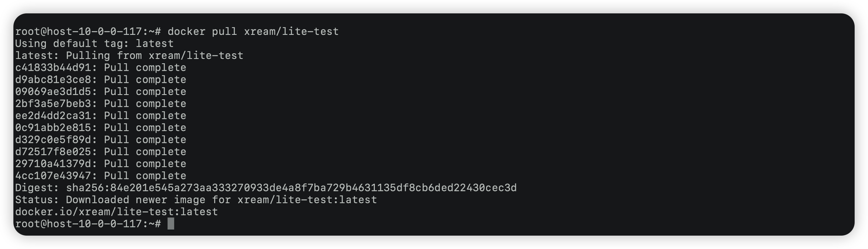
Task: Click the terminal cursor block at the prompt
Action: point(171,224)
